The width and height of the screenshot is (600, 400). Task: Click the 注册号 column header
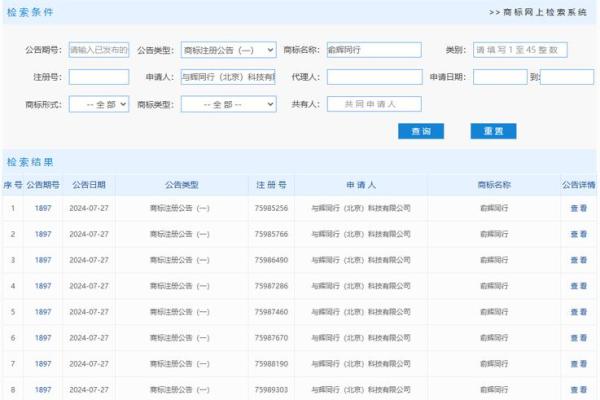click(271, 185)
